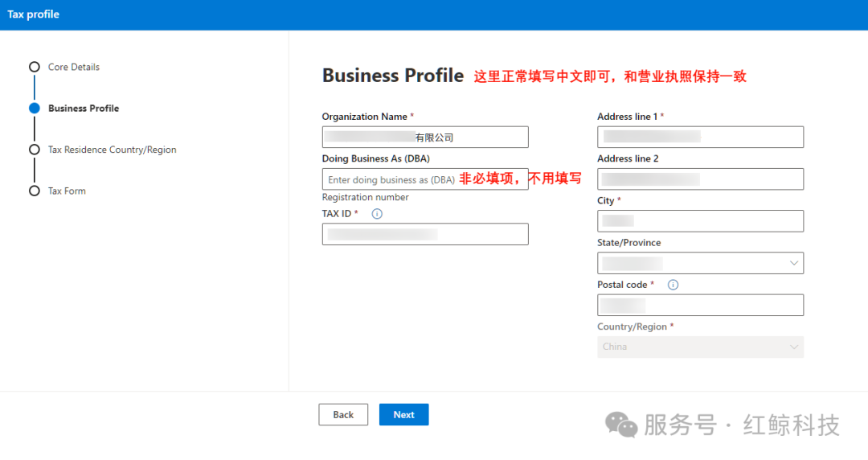Open the Country/Region China dropdown
The width and height of the screenshot is (868, 460).
(x=700, y=347)
